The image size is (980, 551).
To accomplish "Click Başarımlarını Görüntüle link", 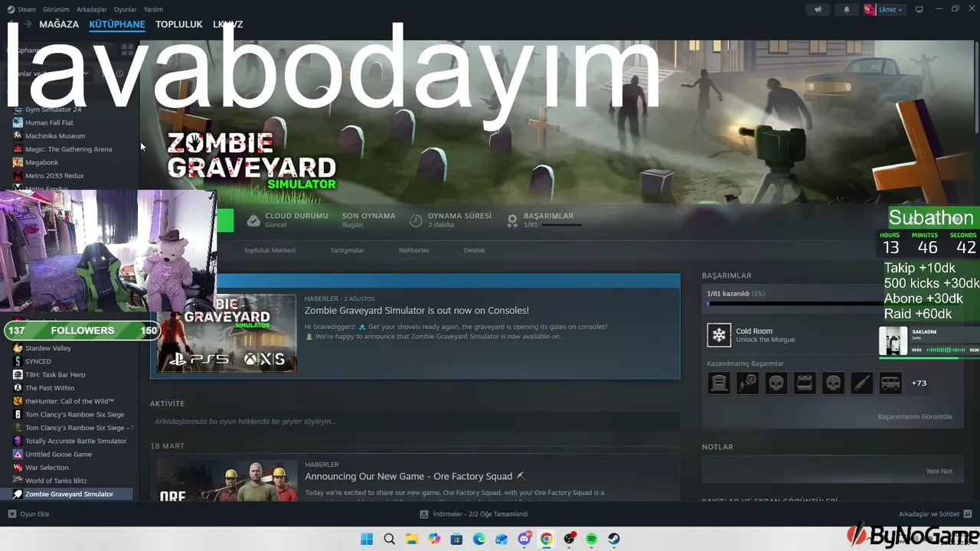I will pyautogui.click(x=915, y=416).
